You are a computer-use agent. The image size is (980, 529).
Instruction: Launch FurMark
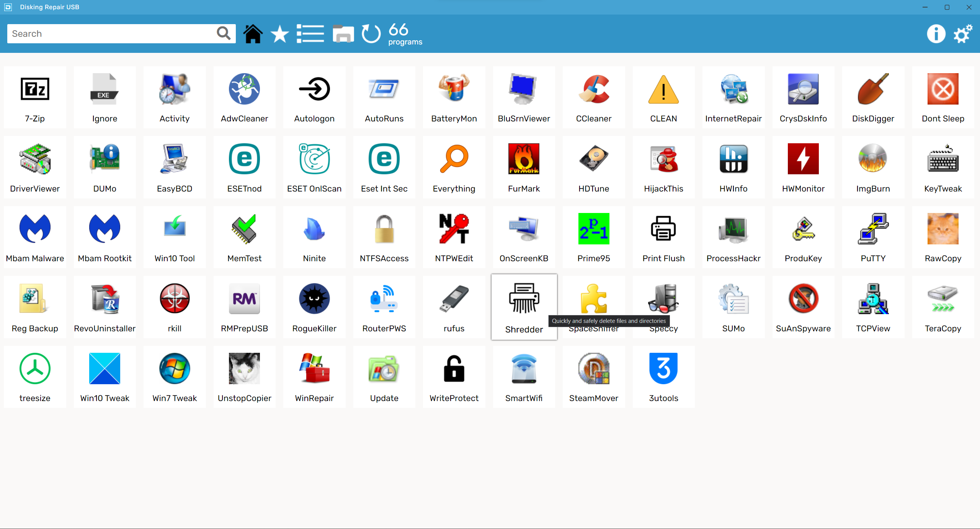(x=524, y=167)
